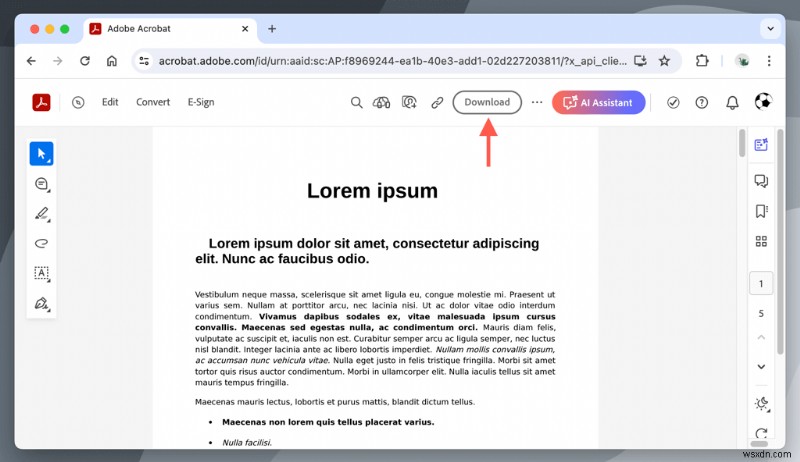Open the browser extensions puzzle icon
The image size is (800, 462).
point(702,61)
